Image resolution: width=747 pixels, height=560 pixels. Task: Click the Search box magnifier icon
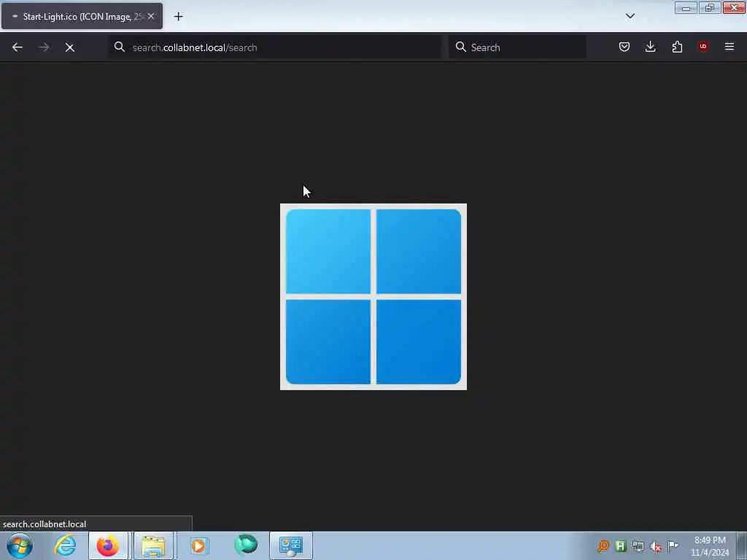click(x=461, y=47)
